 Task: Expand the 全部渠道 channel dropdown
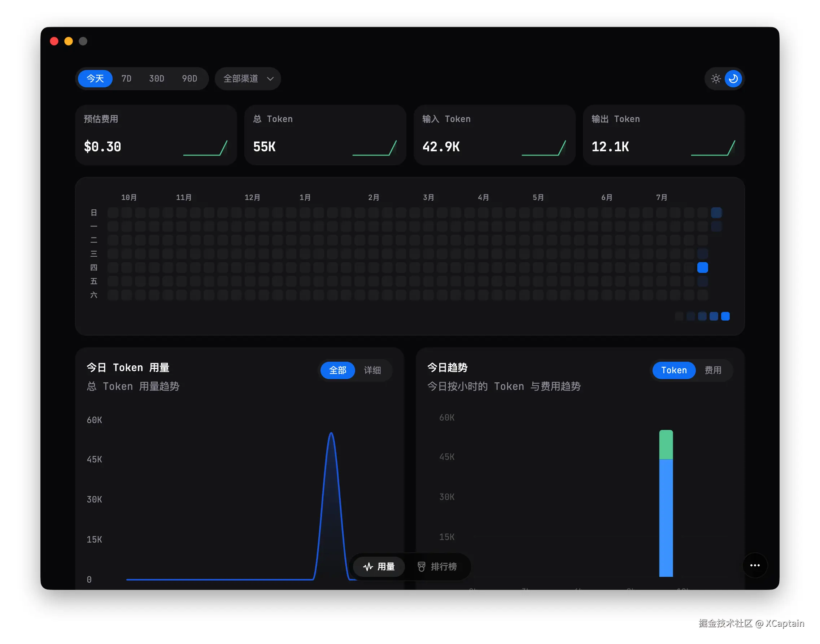pos(248,78)
